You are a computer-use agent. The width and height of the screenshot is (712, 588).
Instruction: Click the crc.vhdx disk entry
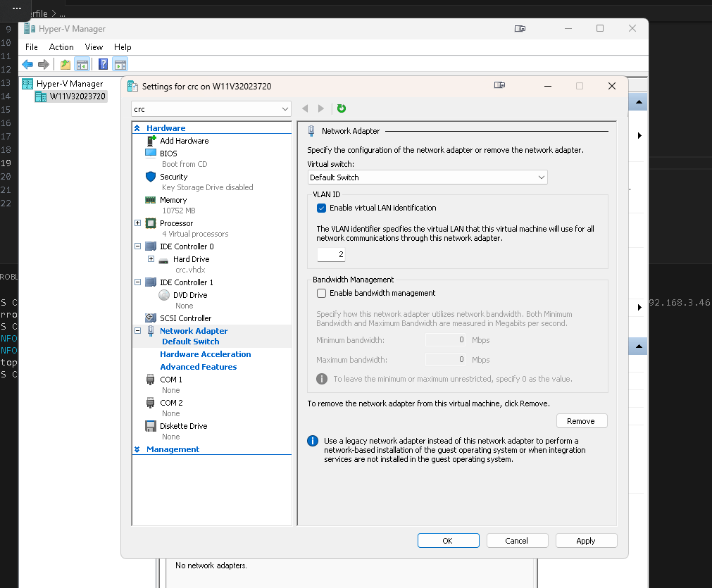tap(190, 270)
